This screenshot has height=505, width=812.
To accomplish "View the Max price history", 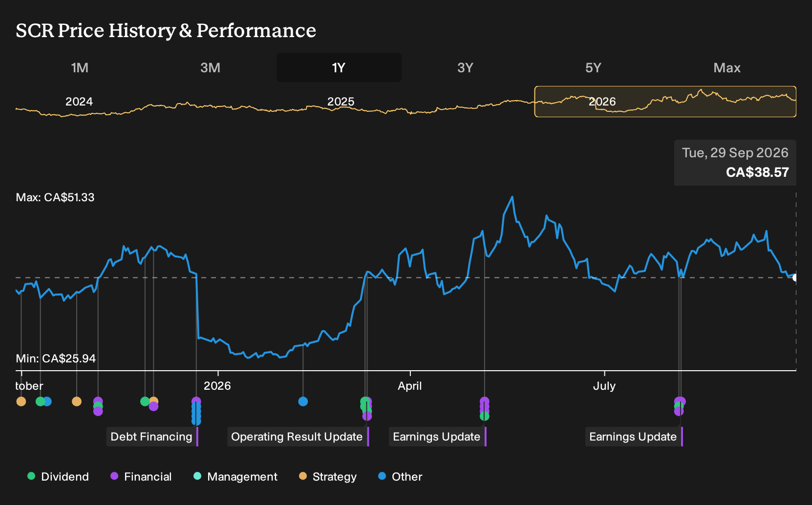I will pyautogui.click(x=727, y=67).
